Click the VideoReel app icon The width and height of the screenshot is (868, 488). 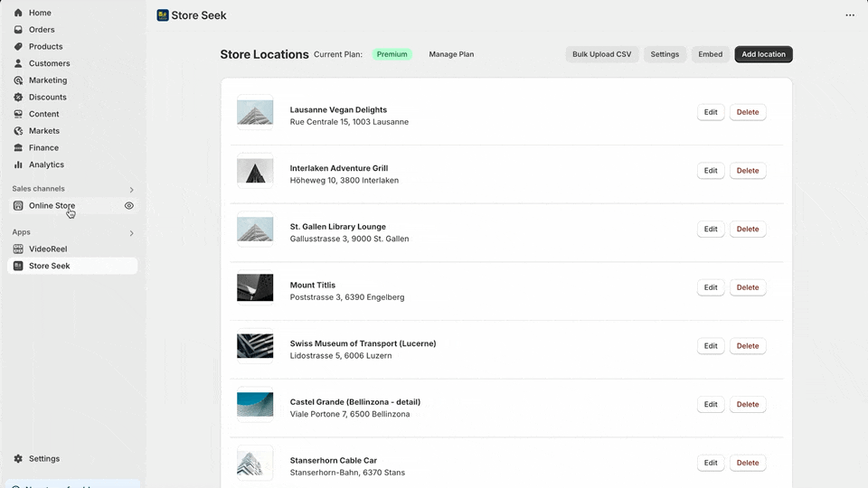(18, 249)
